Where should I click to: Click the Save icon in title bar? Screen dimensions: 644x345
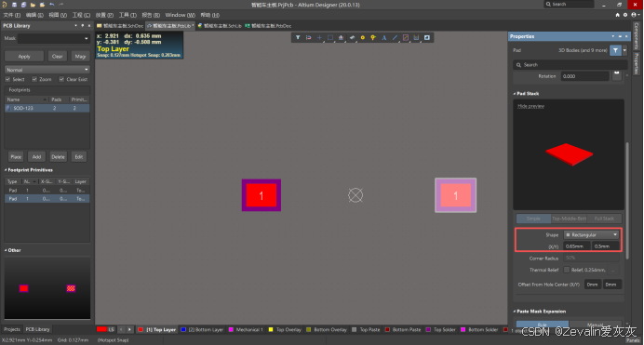pos(14,5)
